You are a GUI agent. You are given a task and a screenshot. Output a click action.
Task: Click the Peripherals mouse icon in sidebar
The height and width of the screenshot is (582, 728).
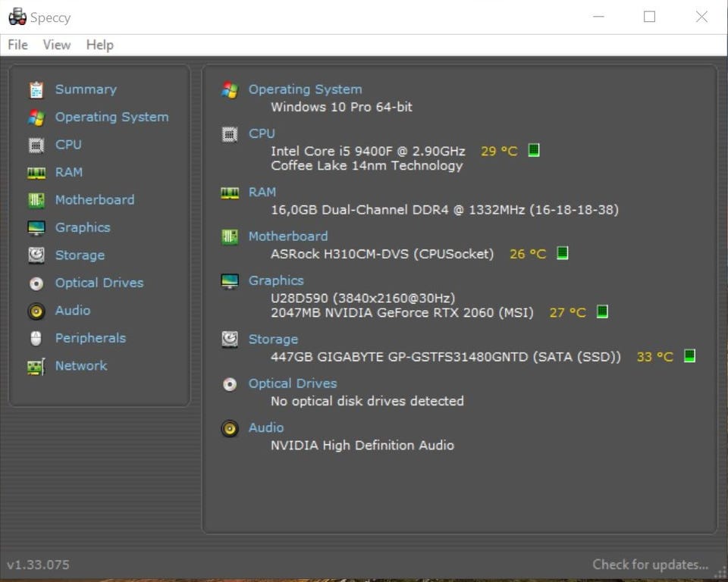tap(36, 338)
